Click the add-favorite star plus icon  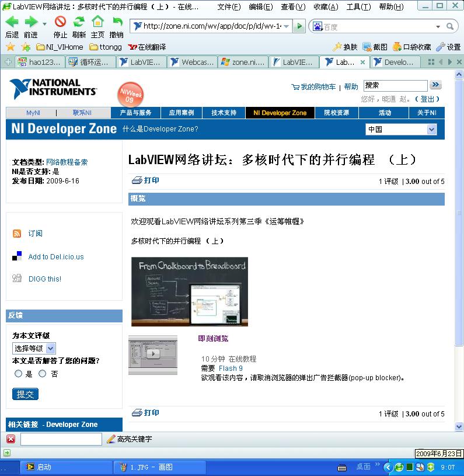coord(26,47)
